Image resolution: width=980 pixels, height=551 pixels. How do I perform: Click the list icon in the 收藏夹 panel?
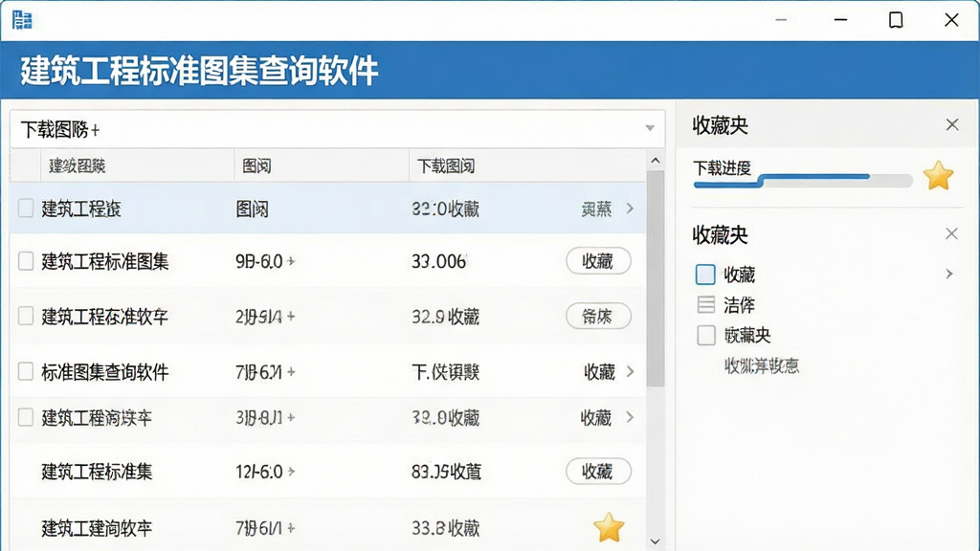click(705, 305)
